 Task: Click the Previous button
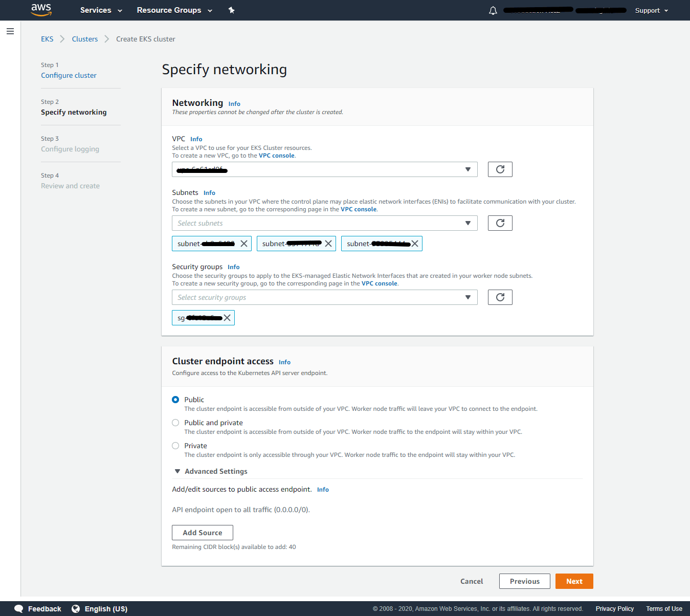[525, 581]
